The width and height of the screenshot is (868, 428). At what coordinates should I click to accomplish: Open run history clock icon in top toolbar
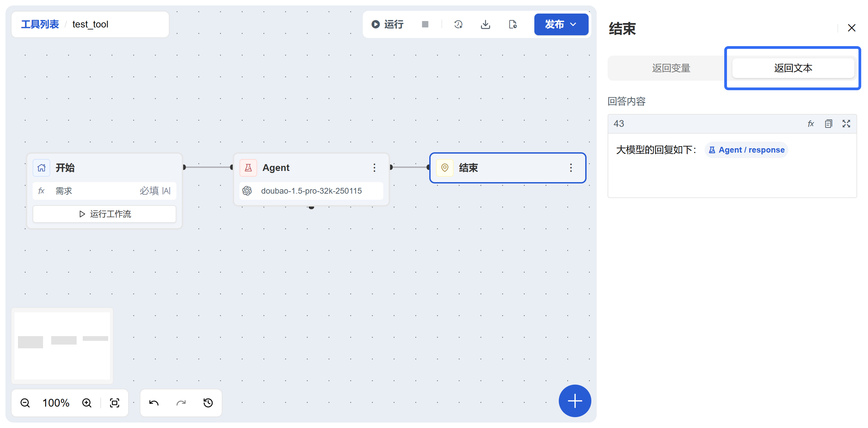[458, 24]
